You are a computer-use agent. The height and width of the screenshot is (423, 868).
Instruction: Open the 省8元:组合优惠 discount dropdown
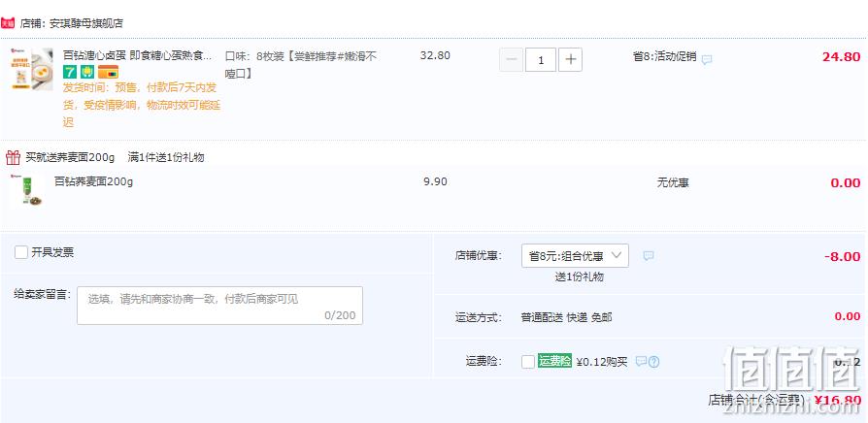coord(575,255)
